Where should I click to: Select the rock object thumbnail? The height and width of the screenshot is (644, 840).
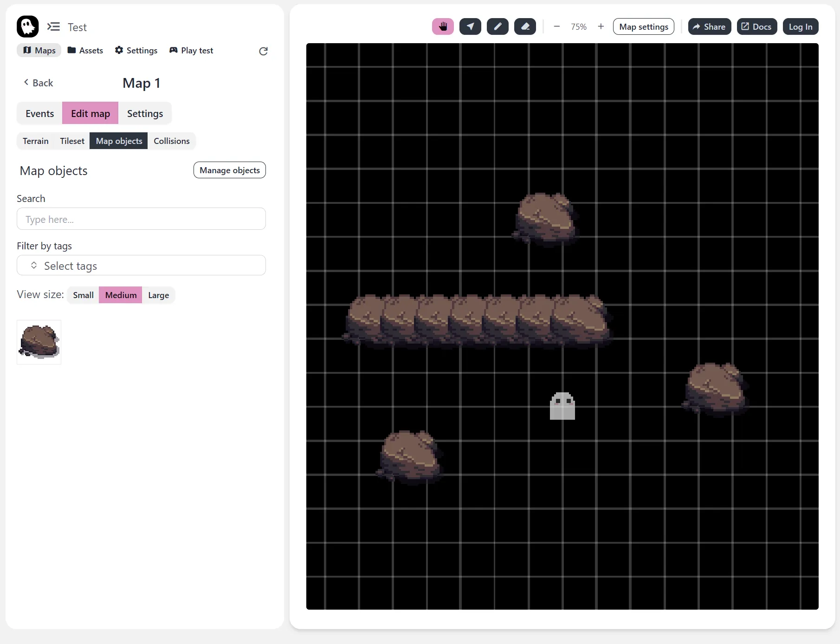(39, 342)
